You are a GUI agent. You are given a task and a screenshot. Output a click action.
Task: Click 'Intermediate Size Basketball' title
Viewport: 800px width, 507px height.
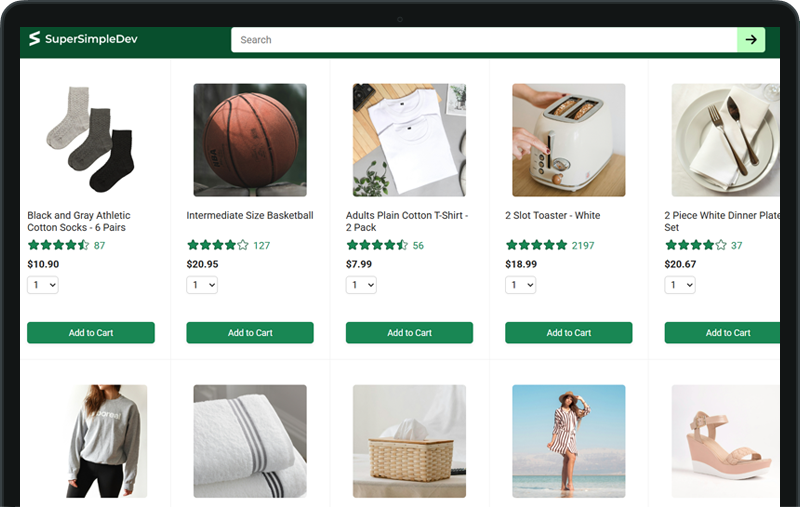250,215
